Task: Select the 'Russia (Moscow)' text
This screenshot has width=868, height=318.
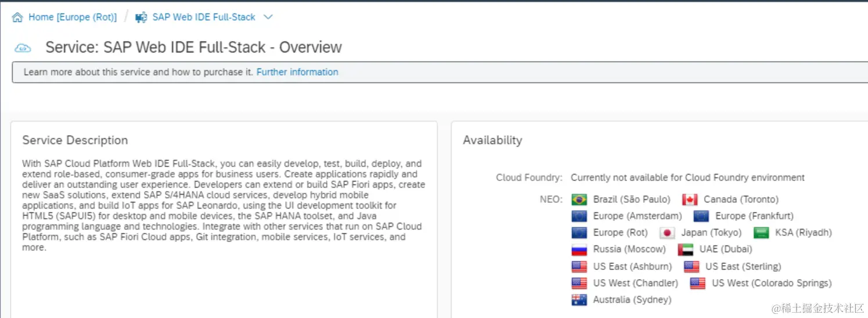Action: point(629,249)
